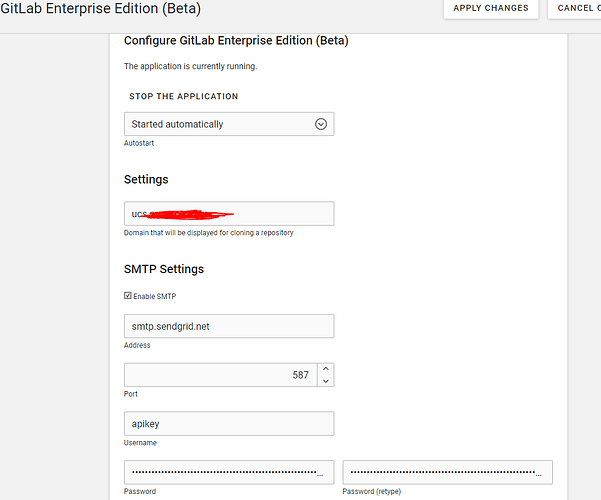Click the 'Password (retype)' label
Image resolution: width=601 pixels, height=500 pixels.
[372, 492]
